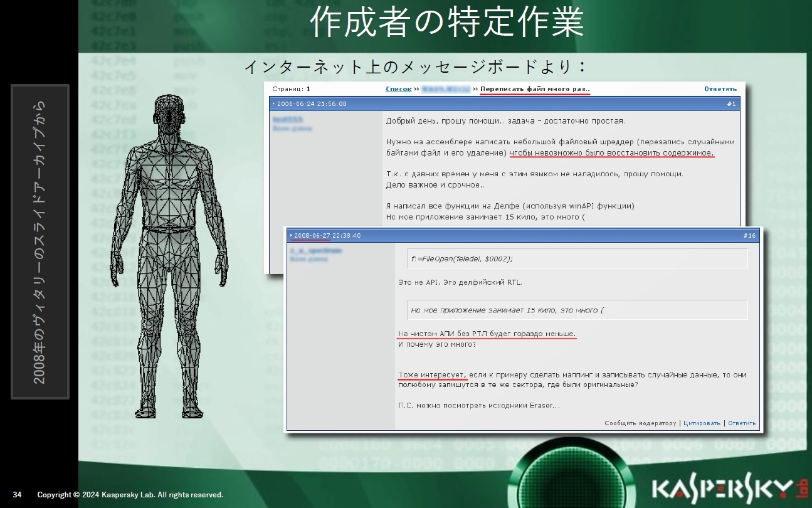This screenshot has height=508, width=812.
Task: Click the small arrow icon before 2008-06-24 timestamp
Action: pyautogui.click(x=274, y=104)
